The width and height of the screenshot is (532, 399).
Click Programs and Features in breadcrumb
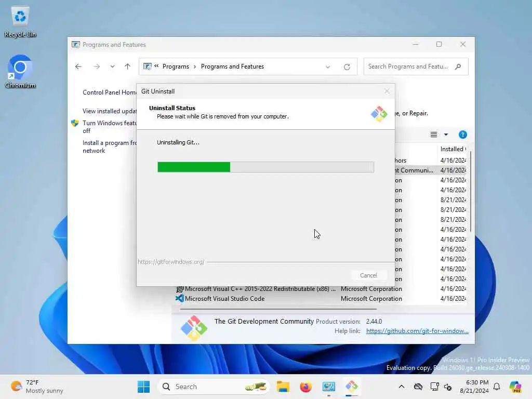point(232,66)
